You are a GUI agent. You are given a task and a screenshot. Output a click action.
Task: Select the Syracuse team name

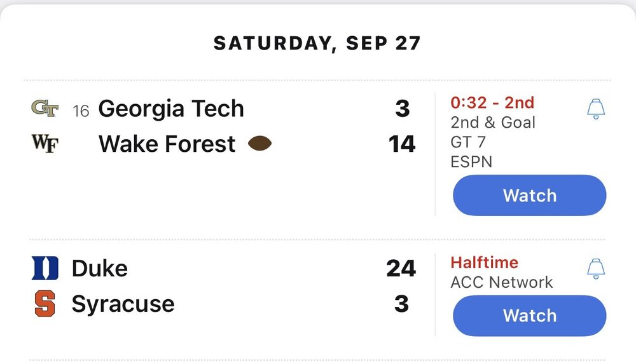(123, 304)
